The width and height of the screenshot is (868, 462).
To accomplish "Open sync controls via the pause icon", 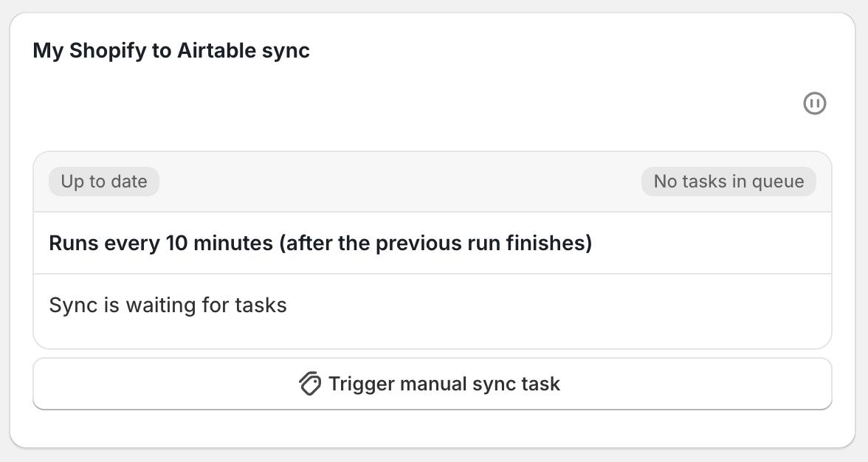I will 815,103.
